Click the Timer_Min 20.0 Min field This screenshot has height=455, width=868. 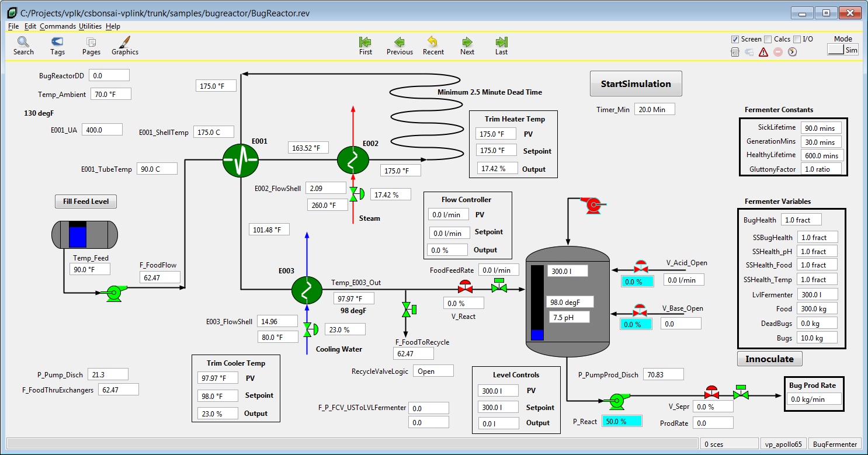click(655, 109)
